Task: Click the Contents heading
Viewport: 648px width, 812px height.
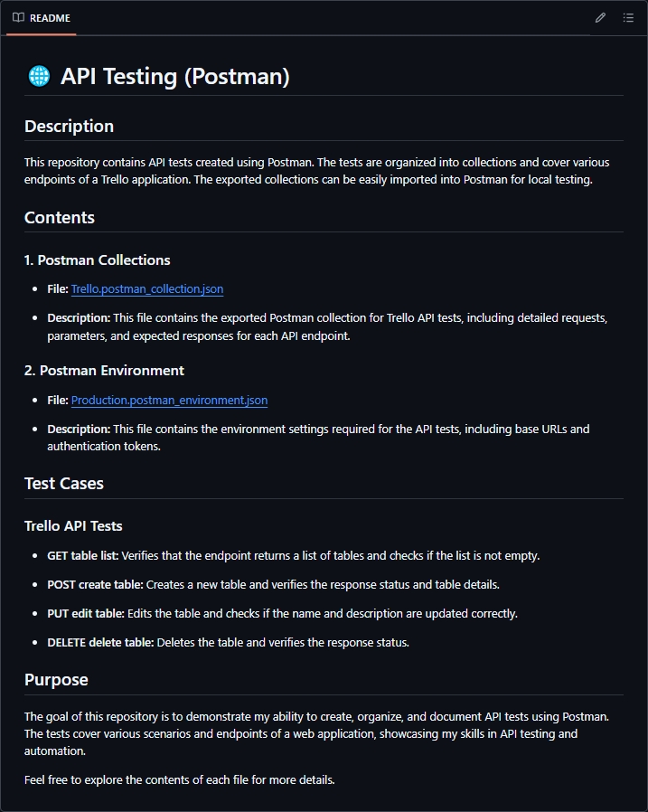Action: [x=60, y=217]
